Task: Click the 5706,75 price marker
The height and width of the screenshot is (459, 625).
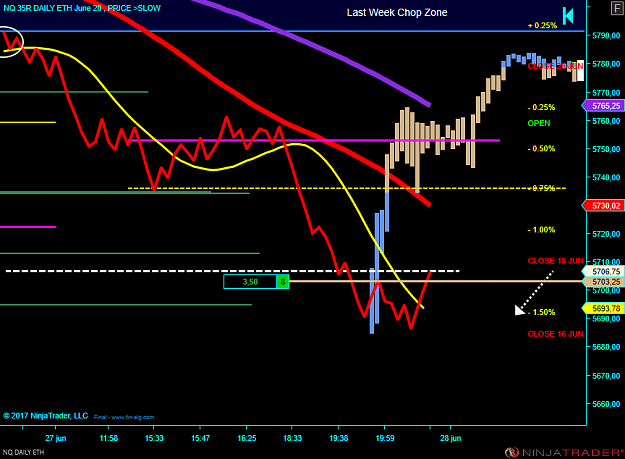Action: click(603, 271)
